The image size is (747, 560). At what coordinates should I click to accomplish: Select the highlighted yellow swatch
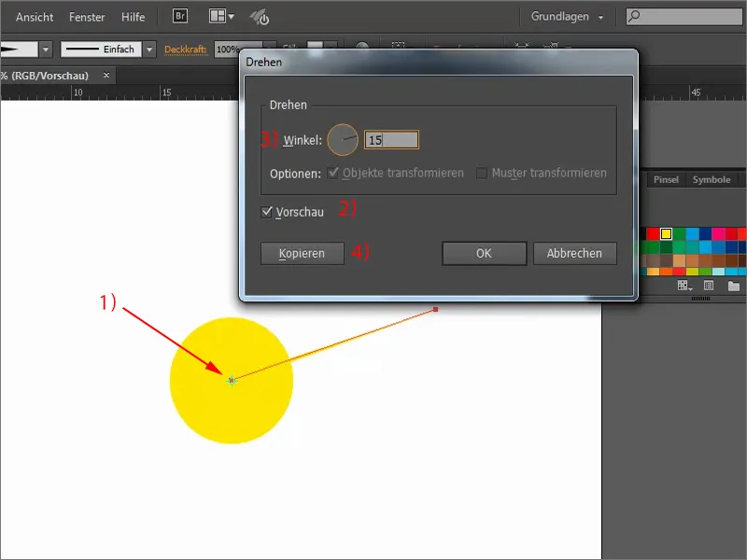point(666,234)
